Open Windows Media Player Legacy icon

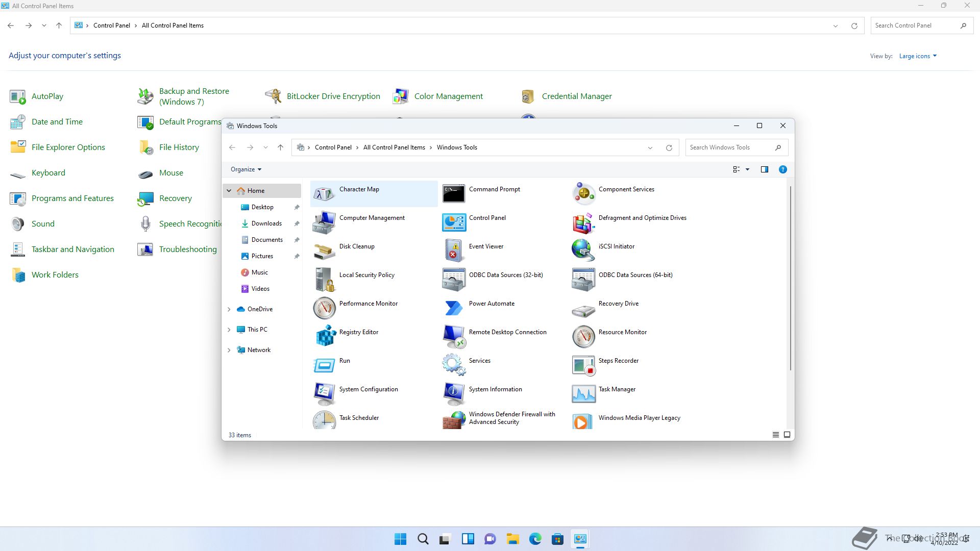pos(583,421)
